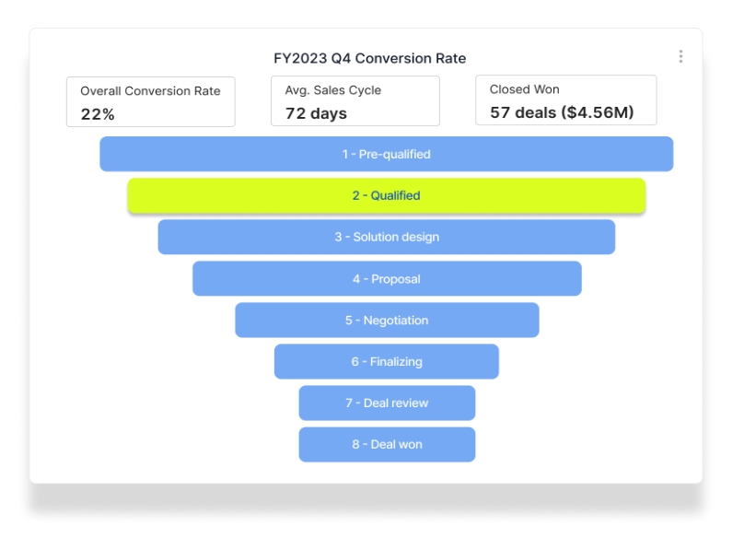Click the 6 - Finalizing funnel segment
This screenshot has width=756, height=538.
tap(386, 361)
